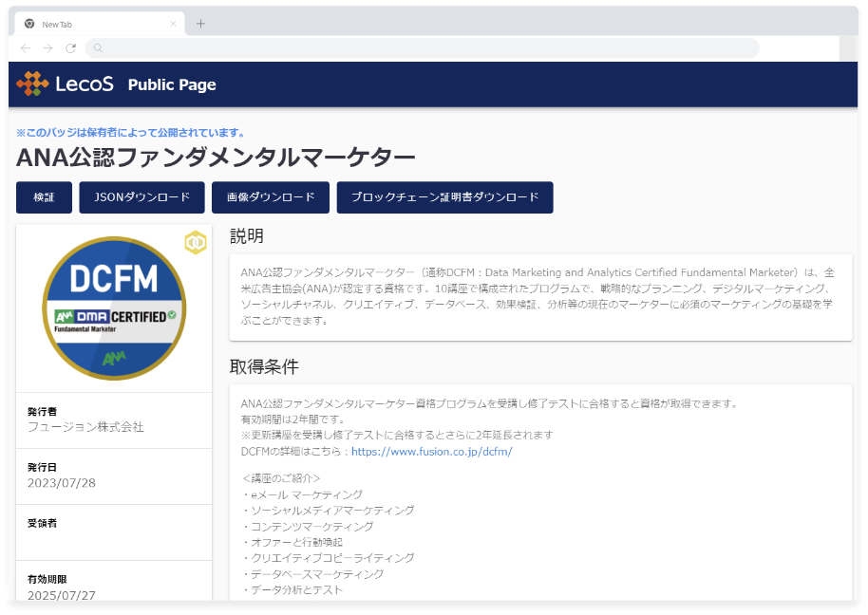Close the New Tab tab
The height and width of the screenshot is (615, 868).
173,24
